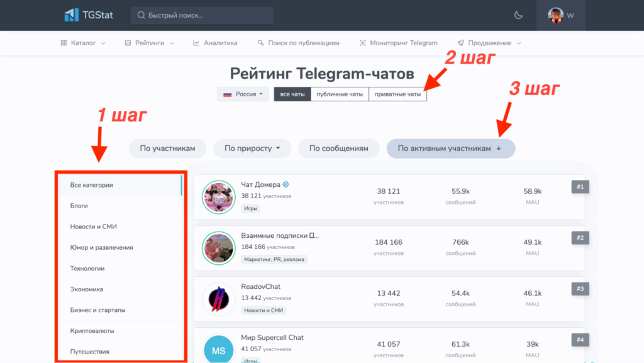Focus the Быстрый поиск input field
Image resolution: width=644 pixels, height=363 pixels.
[202, 15]
